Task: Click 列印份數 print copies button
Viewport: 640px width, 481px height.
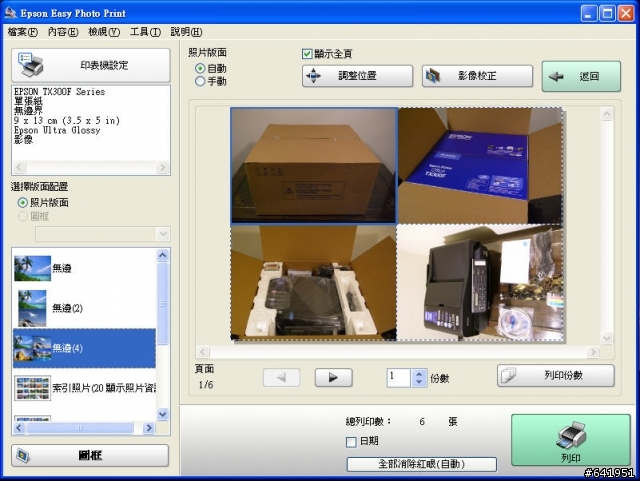Action: (556, 375)
